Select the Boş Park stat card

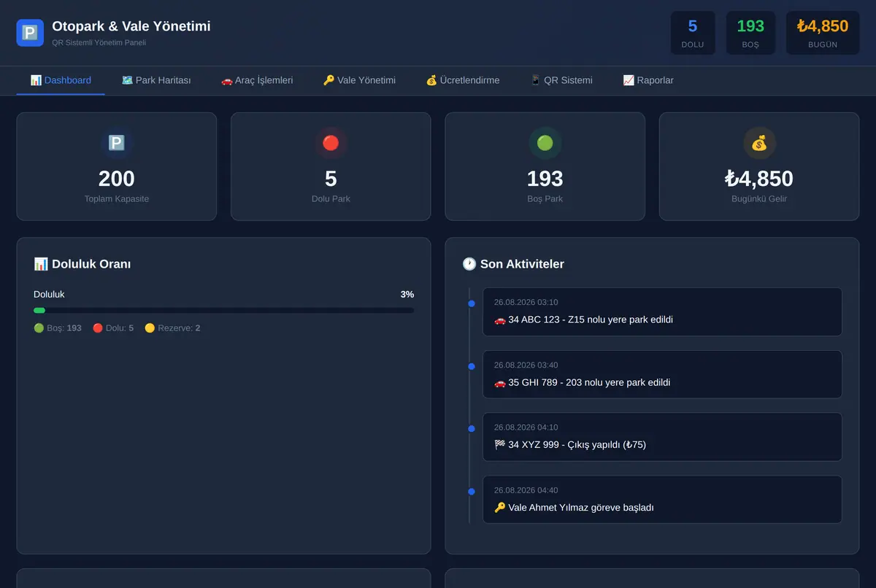[x=545, y=166]
